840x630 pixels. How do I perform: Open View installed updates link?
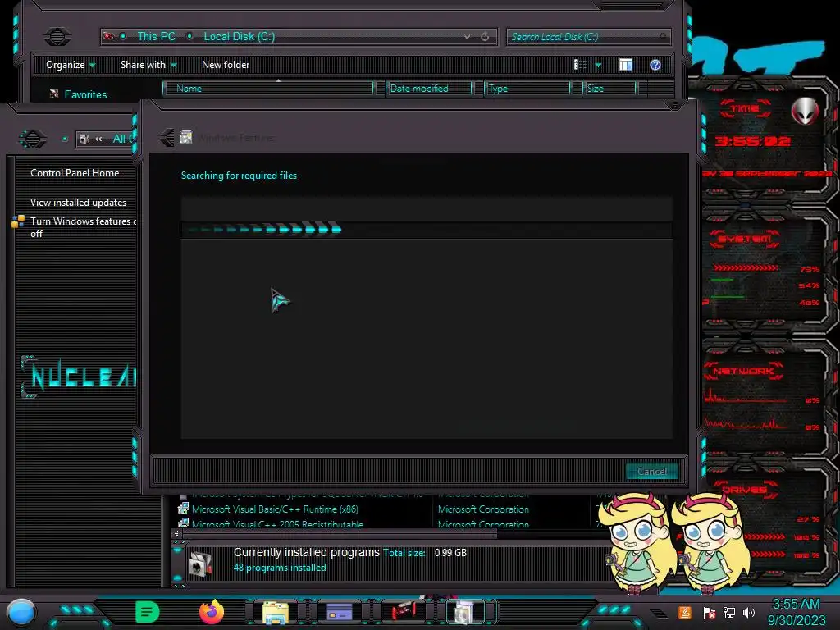click(78, 203)
